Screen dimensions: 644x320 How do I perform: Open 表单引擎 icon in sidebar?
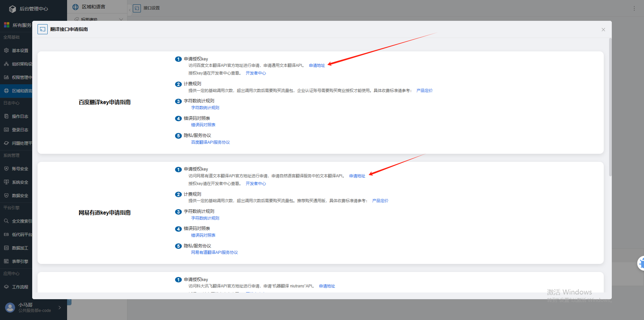tap(6, 261)
